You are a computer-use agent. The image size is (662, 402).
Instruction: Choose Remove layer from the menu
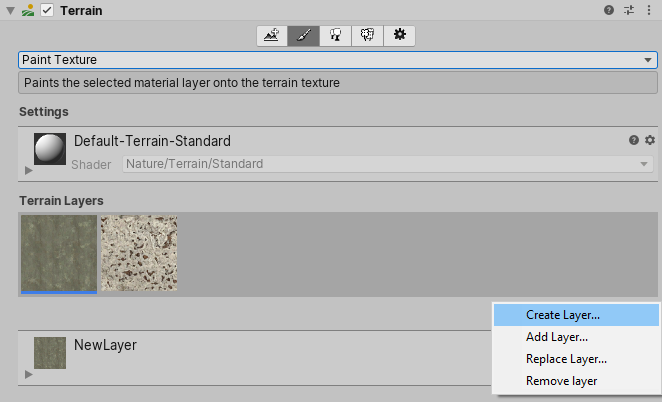click(561, 381)
